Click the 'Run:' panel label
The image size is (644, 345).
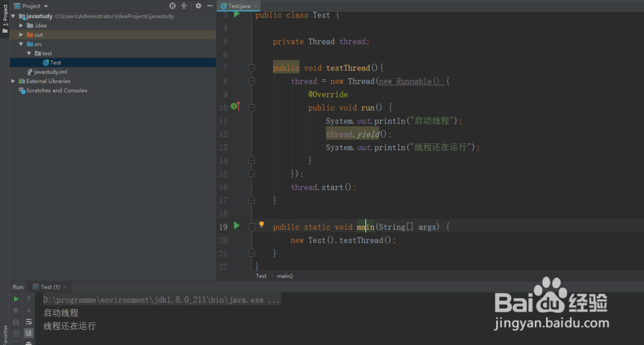(18, 286)
